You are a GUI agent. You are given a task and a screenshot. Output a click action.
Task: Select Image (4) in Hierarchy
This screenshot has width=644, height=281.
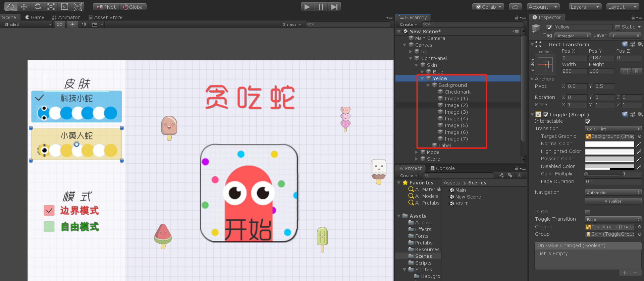[x=456, y=119]
